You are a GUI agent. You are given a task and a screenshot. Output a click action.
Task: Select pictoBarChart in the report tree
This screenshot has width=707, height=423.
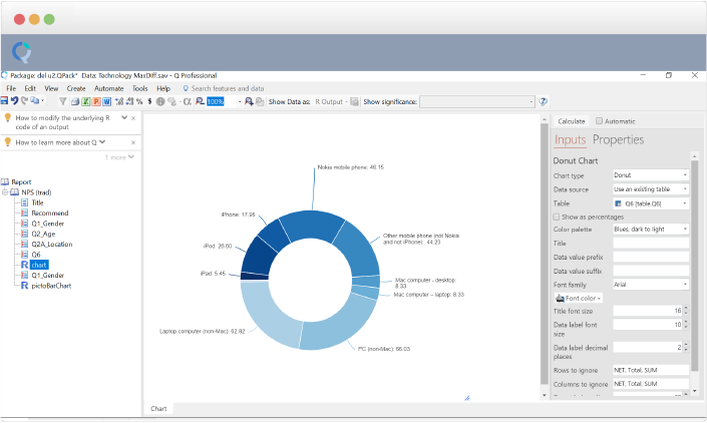[x=51, y=285]
